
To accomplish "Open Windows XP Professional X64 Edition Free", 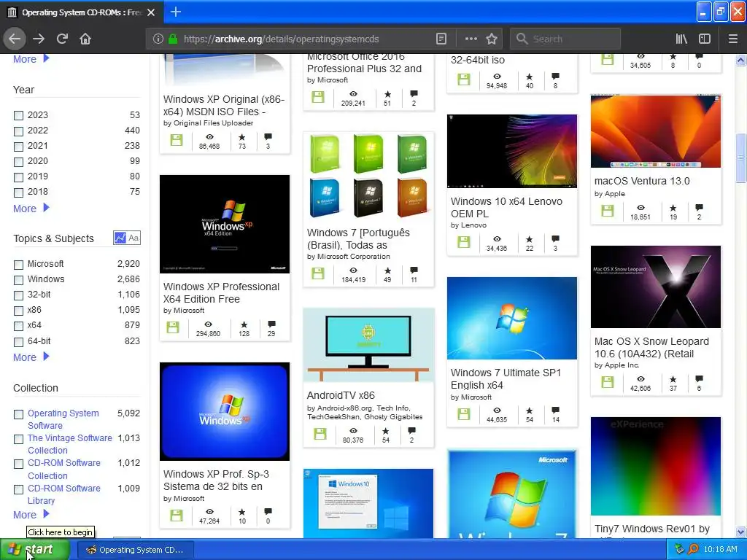I will coord(221,293).
